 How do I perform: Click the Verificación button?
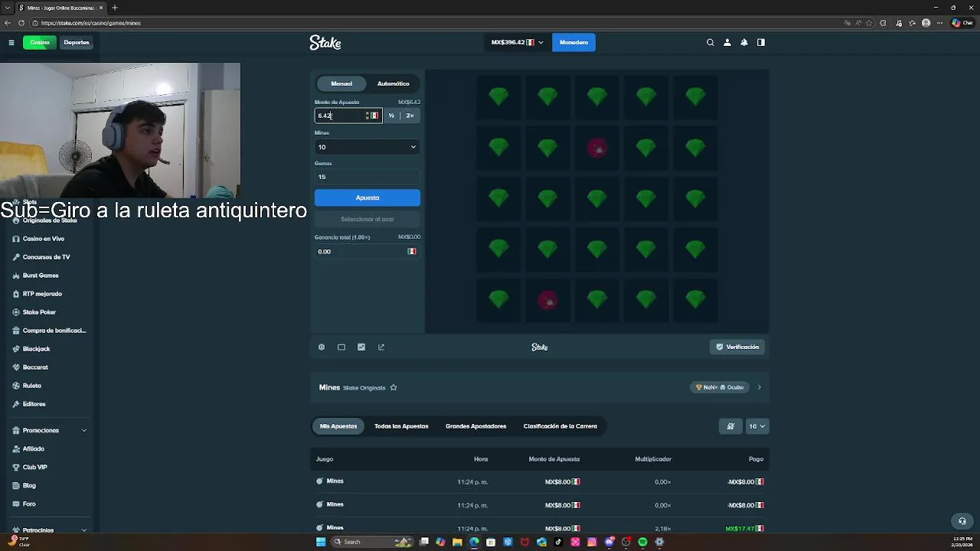point(738,347)
